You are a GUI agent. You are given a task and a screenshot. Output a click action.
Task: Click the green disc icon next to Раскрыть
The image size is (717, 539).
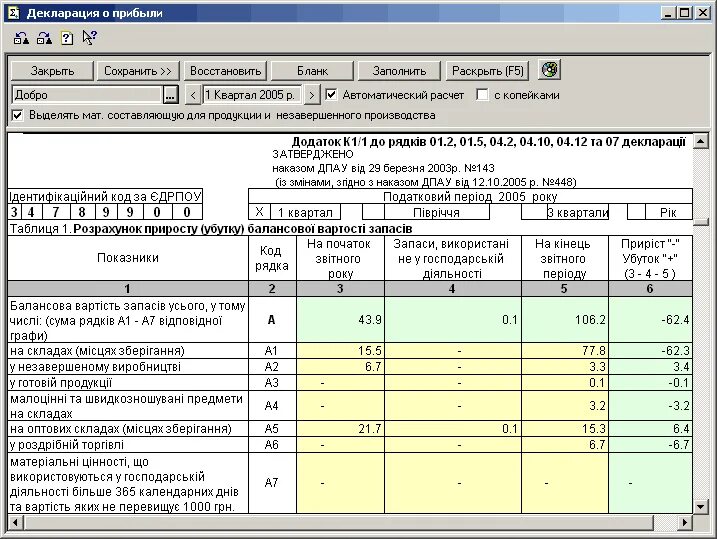click(x=550, y=70)
